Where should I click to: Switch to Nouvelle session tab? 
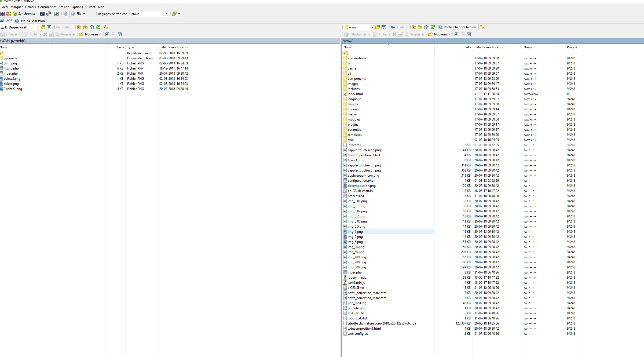30,21
